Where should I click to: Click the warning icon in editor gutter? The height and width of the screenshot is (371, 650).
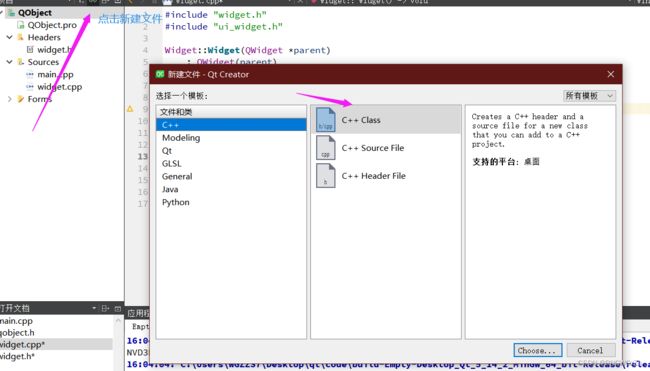click(x=130, y=109)
